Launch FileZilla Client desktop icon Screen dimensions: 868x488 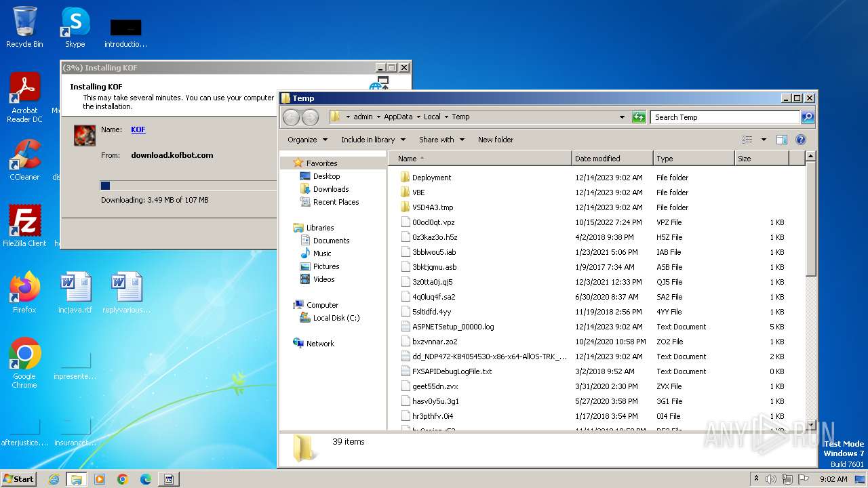click(24, 226)
